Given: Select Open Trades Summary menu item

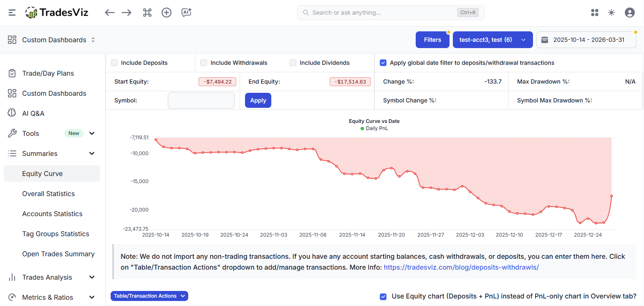Looking at the screenshot, I should [x=58, y=254].
